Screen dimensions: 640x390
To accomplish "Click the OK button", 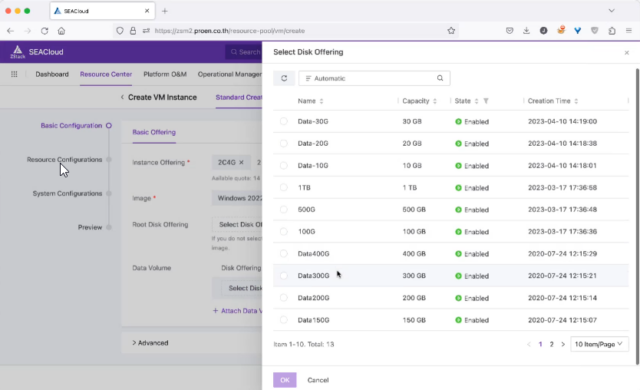I will pyautogui.click(x=285, y=380).
